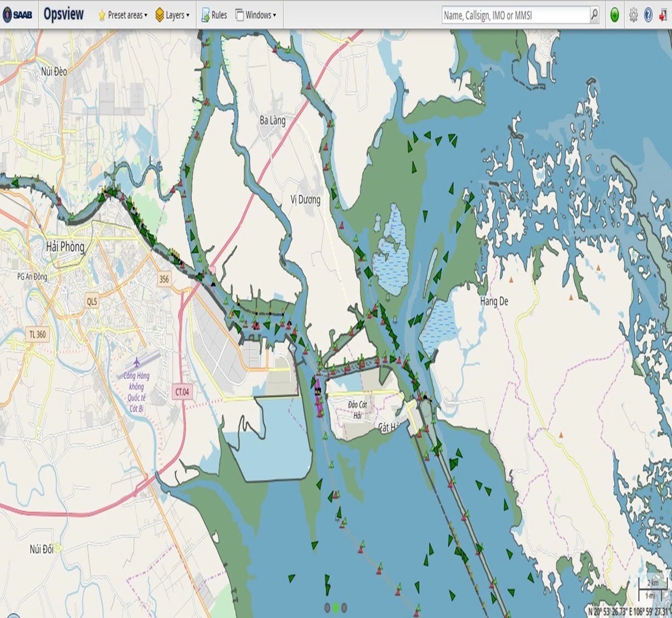Select the middle green dot indicator

[336, 608]
